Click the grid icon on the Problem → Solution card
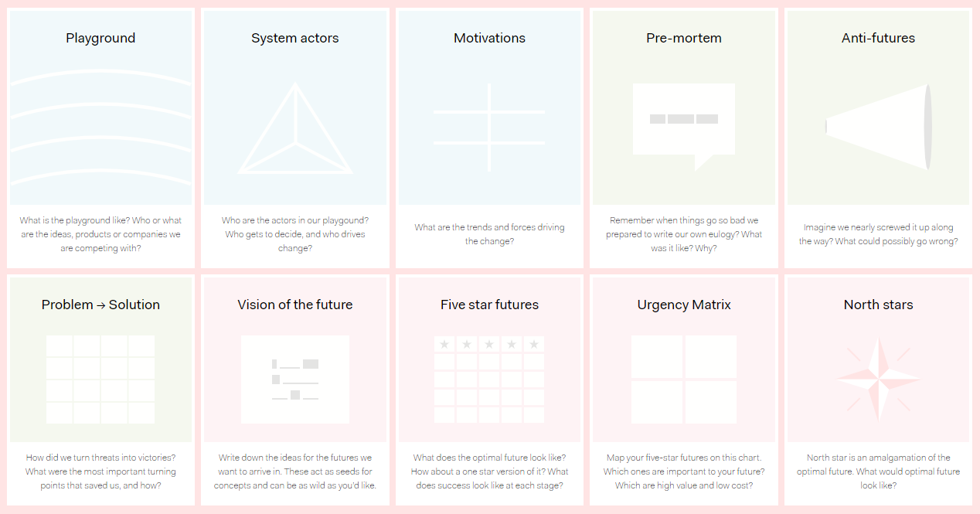 [x=100, y=379]
